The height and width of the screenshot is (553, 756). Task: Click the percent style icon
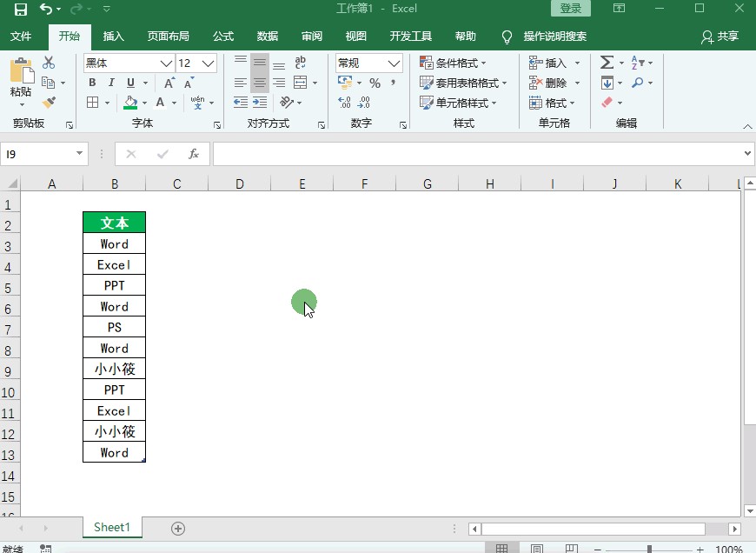pos(375,83)
